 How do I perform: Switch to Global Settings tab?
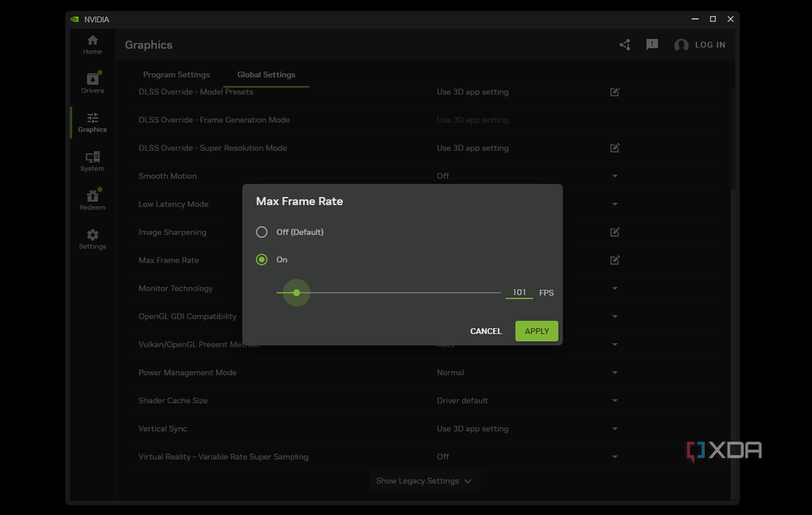[266, 75]
